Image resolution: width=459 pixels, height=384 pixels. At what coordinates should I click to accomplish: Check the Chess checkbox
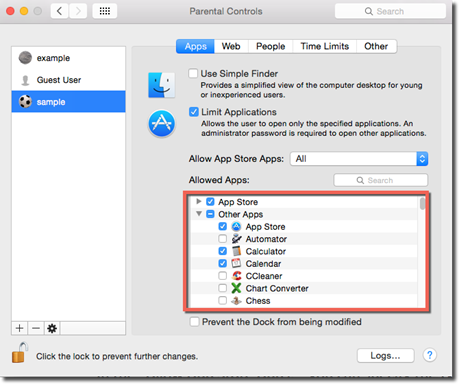223,301
